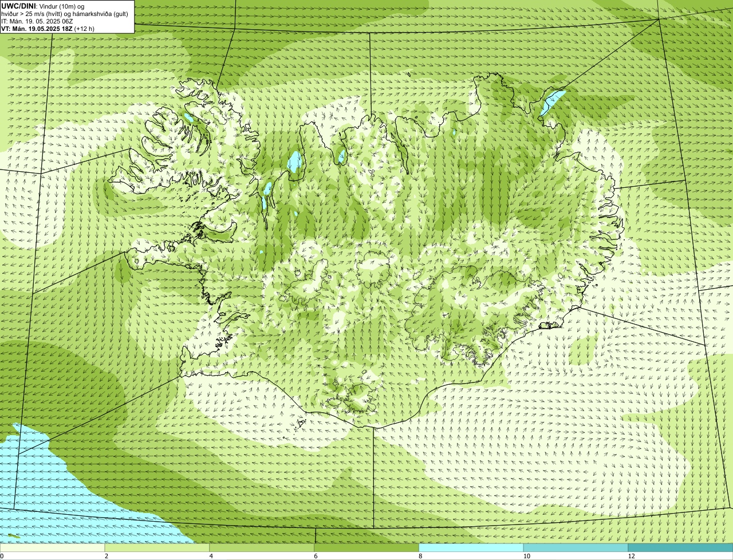Click the '6' label on the wind scale
733x560 pixels.
click(x=316, y=556)
